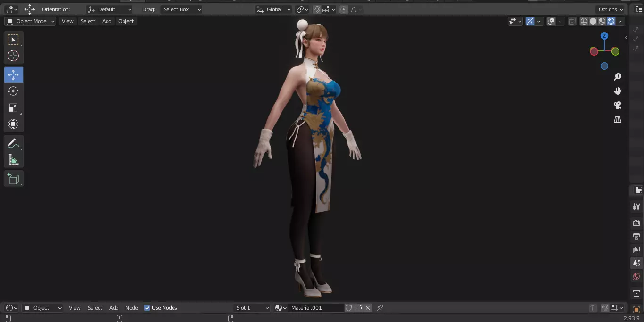644x322 pixels.
Task: Open the 3D viewport Object menu
Action: coord(126,21)
